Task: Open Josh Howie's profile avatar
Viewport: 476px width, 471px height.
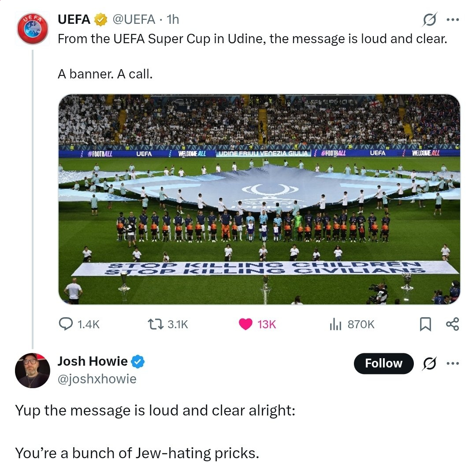Action: pyautogui.click(x=33, y=370)
